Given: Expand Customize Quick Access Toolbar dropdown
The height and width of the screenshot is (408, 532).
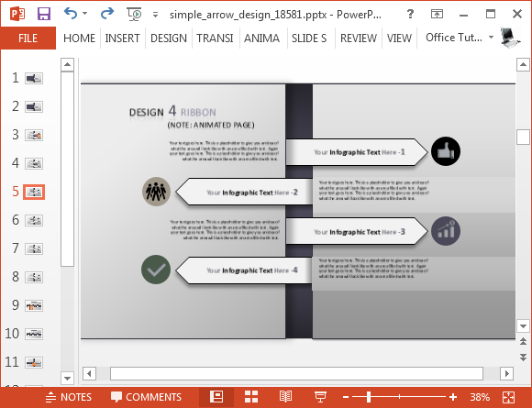Looking at the screenshot, I should click(155, 15).
